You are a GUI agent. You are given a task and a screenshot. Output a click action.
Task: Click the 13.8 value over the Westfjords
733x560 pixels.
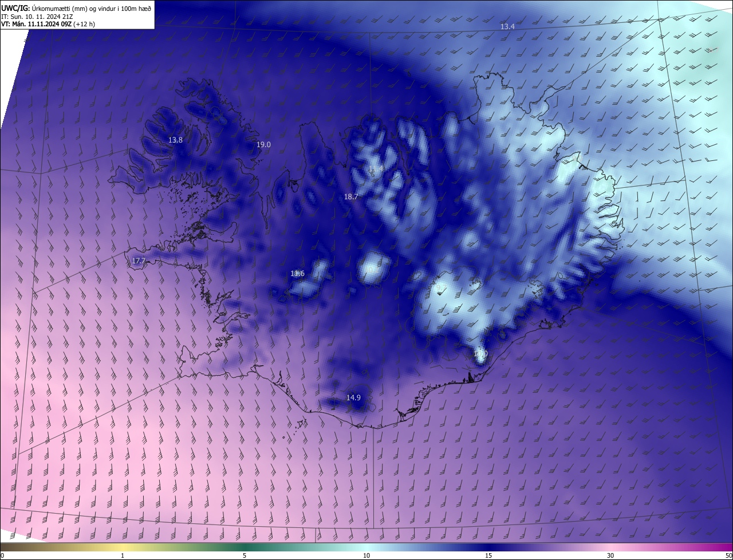click(175, 140)
